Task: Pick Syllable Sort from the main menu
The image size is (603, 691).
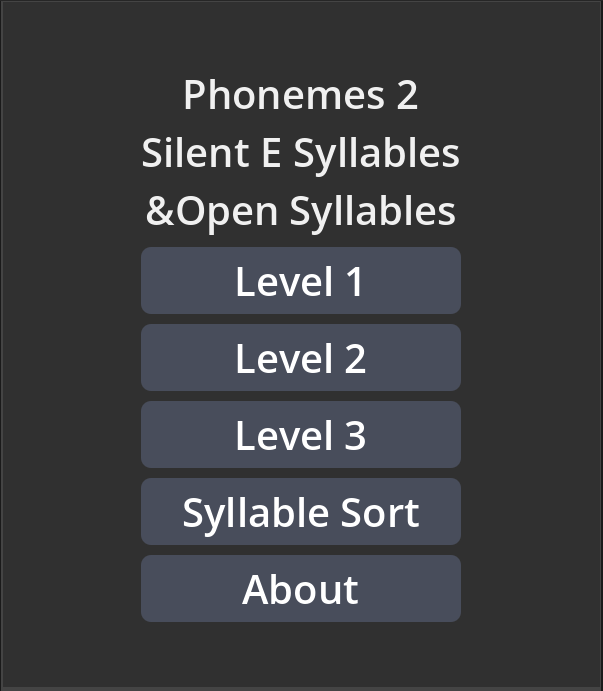Action: pos(301,512)
